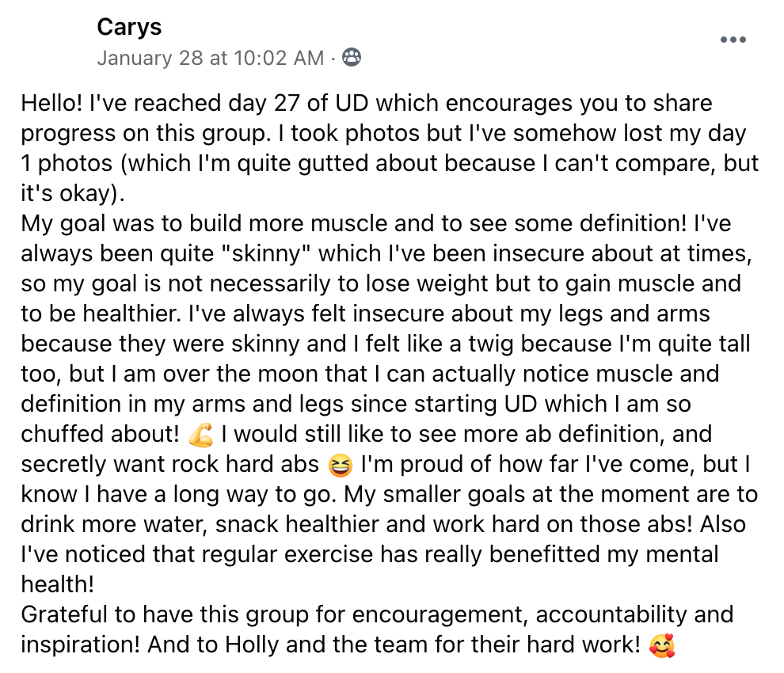Click the laughing face emoji

tap(340, 465)
